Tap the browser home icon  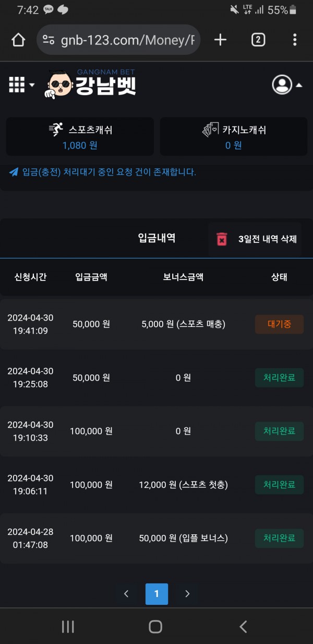pyautogui.click(x=18, y=40)
